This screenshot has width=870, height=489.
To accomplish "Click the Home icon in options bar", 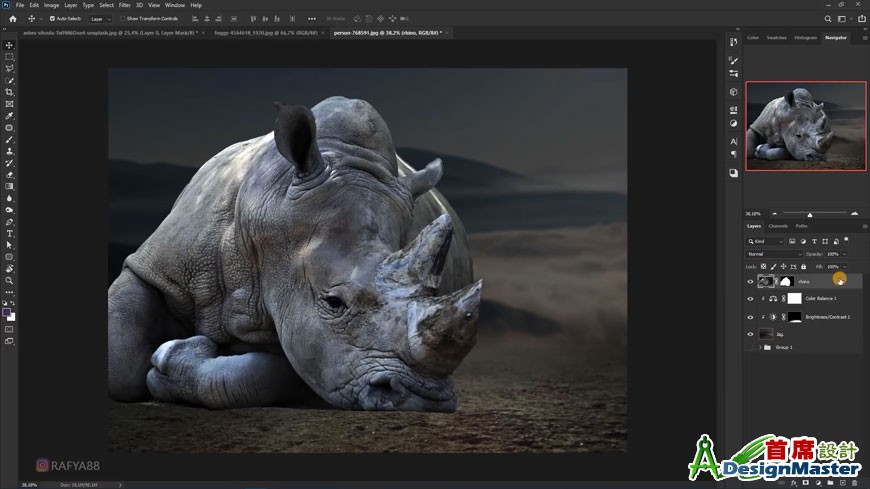I will tap(13, 19).
